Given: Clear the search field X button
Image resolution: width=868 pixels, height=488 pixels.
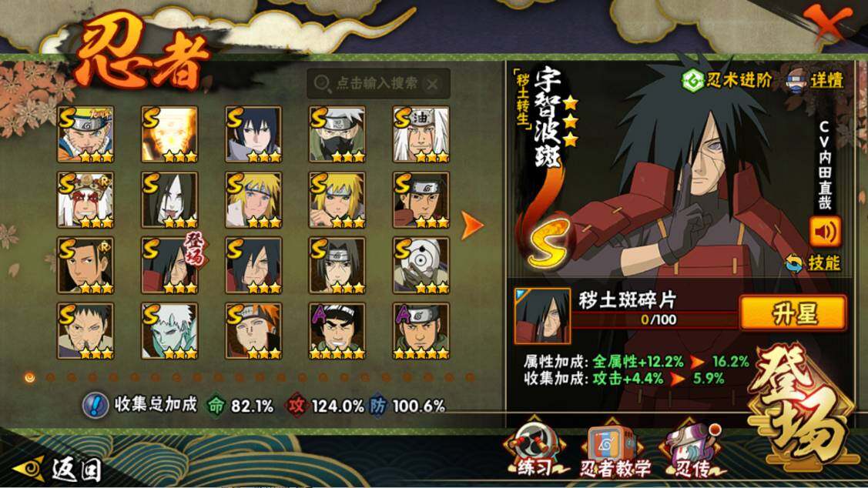Looking at the screenshot, I should pos(432,84).
